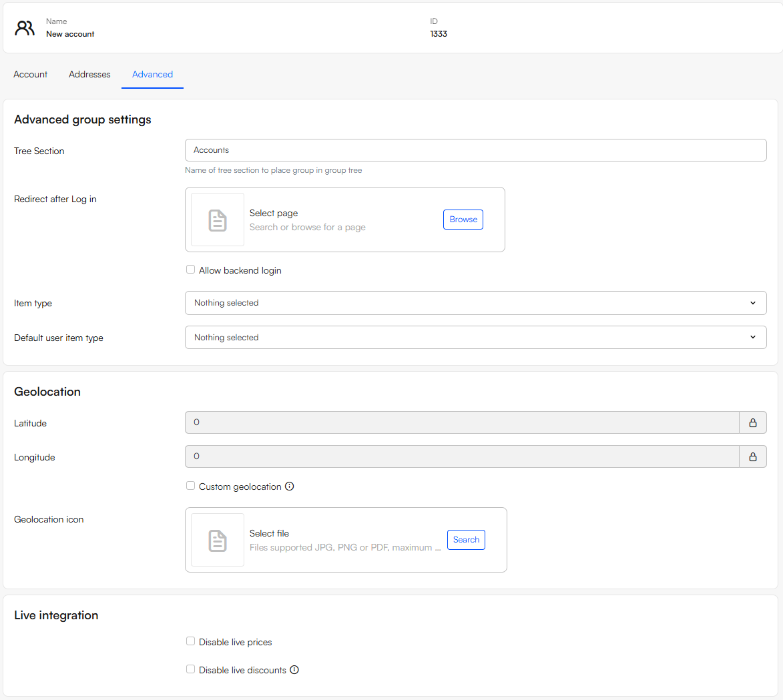Select the Advanced tab
The image size is (783, 700).
point(152,74)
